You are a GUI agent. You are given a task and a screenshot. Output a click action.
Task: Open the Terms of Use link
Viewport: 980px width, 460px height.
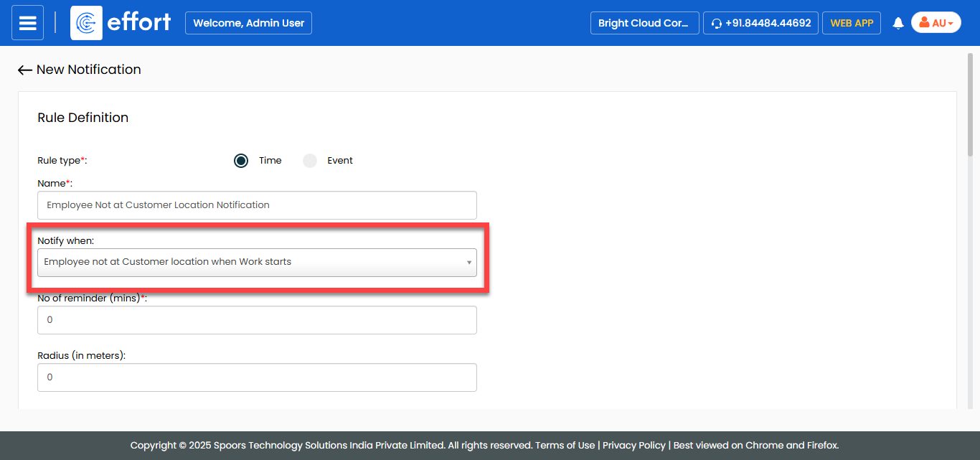click(565, 445)
